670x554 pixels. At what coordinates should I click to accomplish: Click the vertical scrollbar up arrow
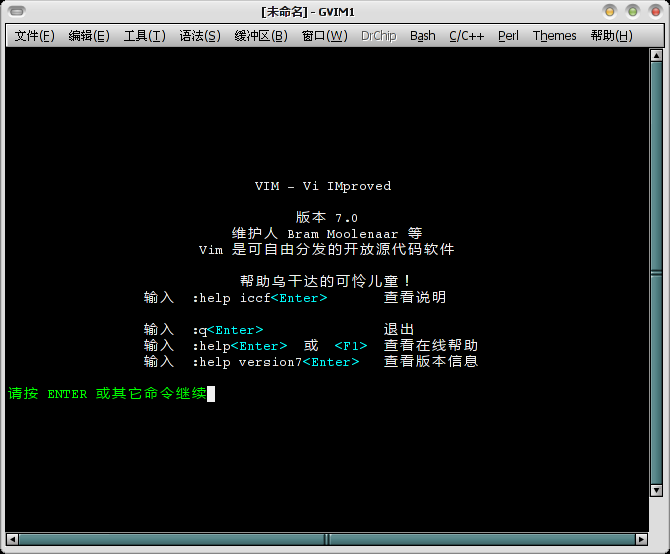pyautogui.click(x=656, y=56)
